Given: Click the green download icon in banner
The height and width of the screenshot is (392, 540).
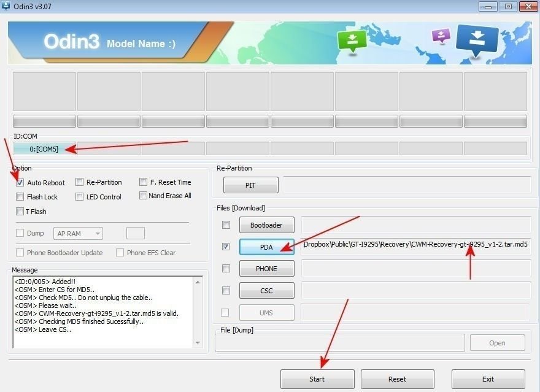Looking at the screenshot, I should (352, 41).
